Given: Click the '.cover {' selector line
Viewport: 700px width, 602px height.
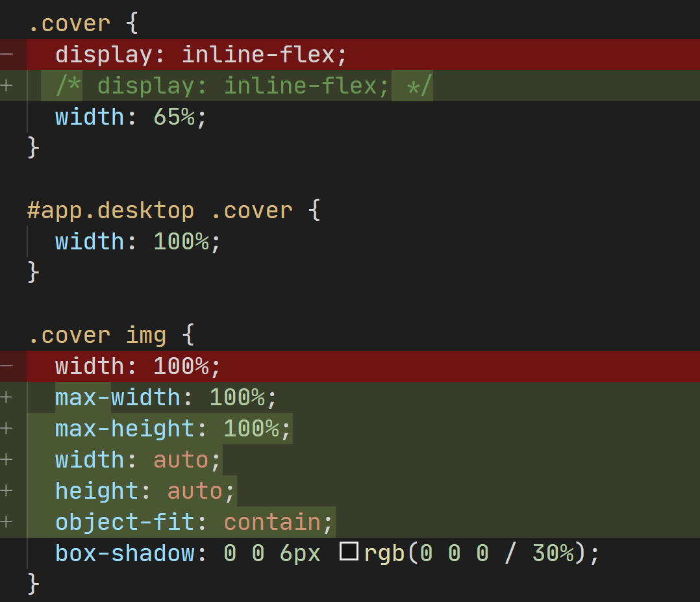Looking at the screenshot, I should (x=83, y=23).
